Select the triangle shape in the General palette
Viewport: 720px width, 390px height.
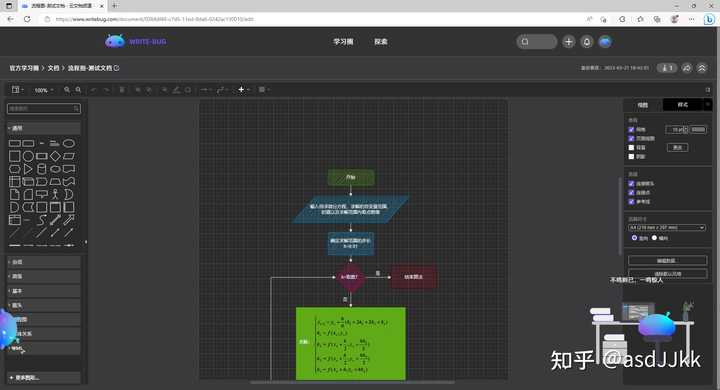(28, 169)
